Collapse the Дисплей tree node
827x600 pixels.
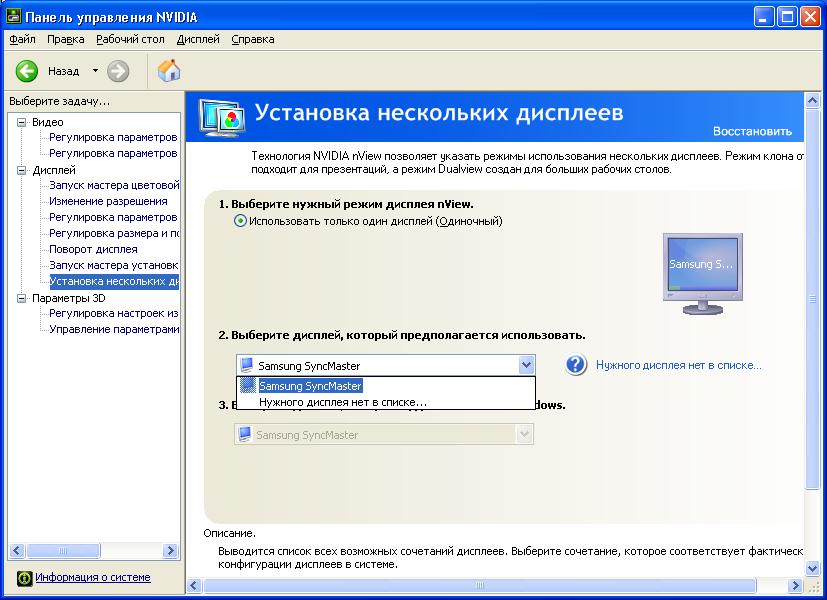(x=22, y=170)
